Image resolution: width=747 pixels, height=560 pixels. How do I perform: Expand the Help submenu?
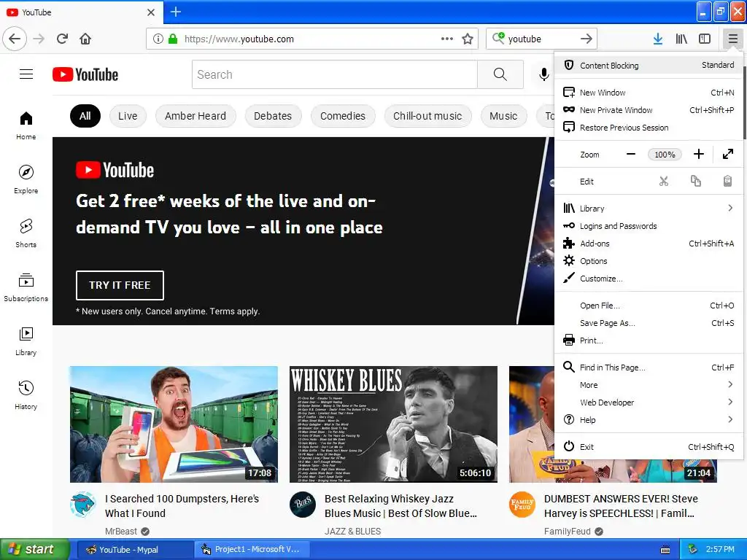coord(649,420)
